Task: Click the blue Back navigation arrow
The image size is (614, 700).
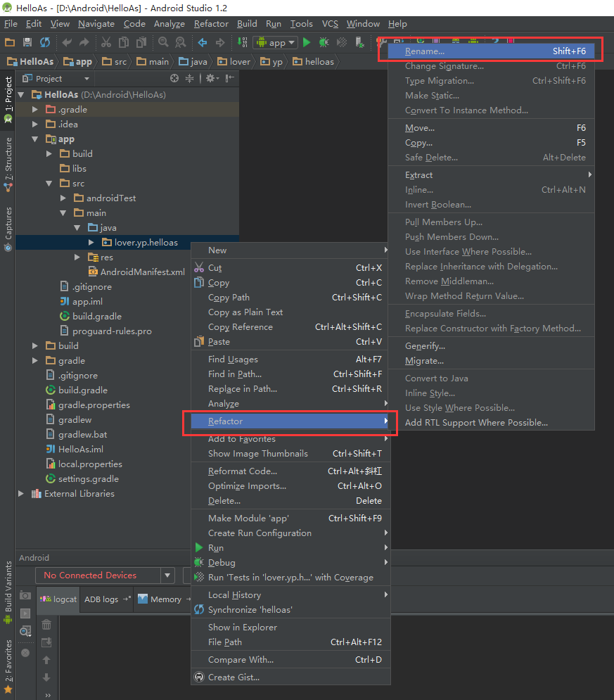Action: click(203, 42)
